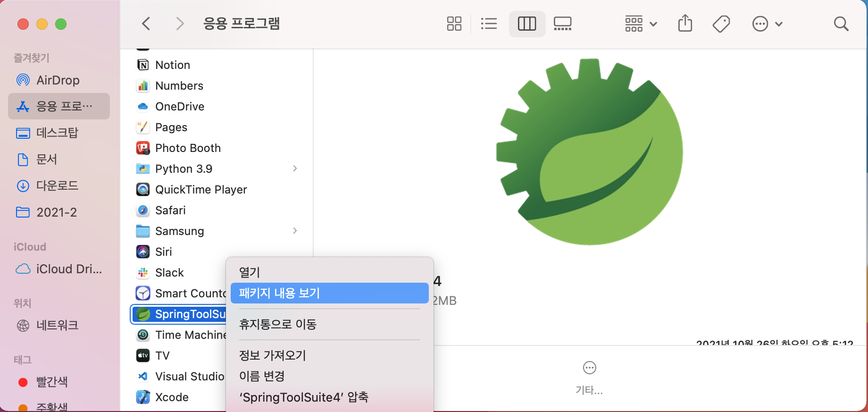Viewport: 868px width, 412px height.
Task: Click the Siri app name text
Action: (164, 252)
